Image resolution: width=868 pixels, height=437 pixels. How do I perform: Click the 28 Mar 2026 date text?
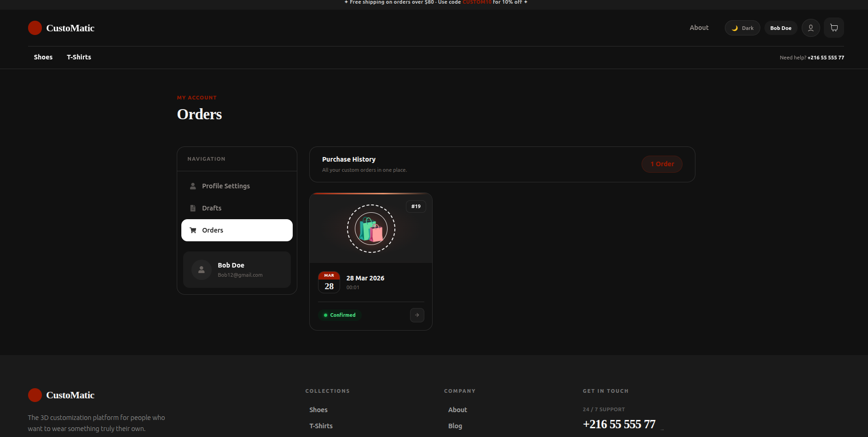tap(365, 278)
